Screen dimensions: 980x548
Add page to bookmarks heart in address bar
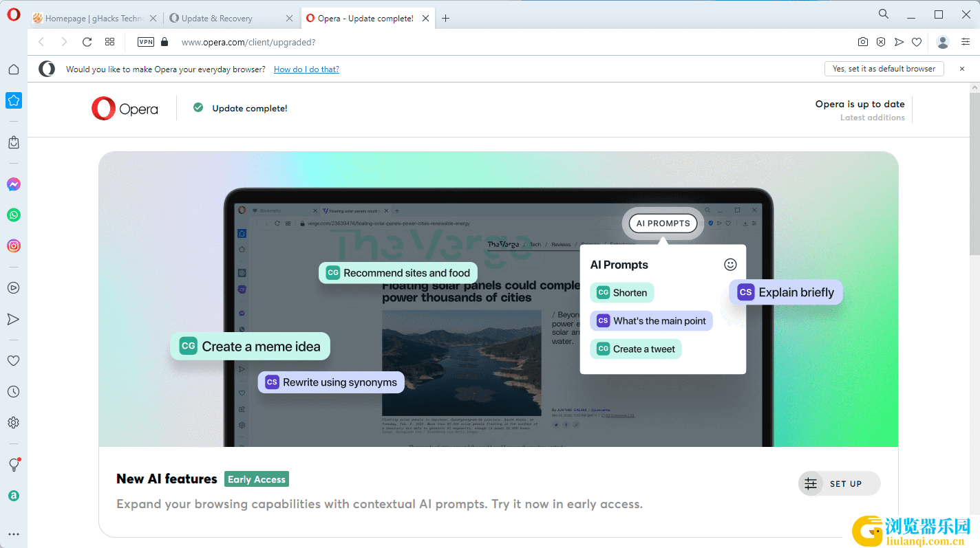click(x=917, y=42)
